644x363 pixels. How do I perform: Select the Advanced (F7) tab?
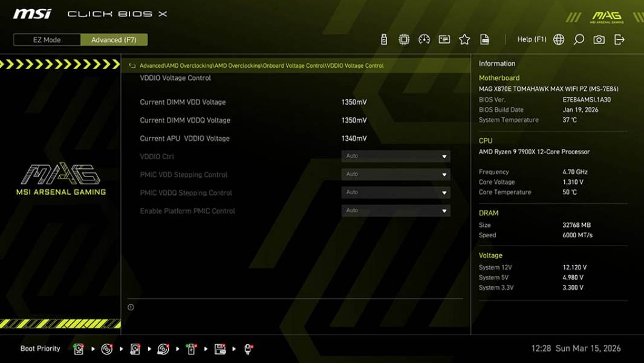coord(114,39)
